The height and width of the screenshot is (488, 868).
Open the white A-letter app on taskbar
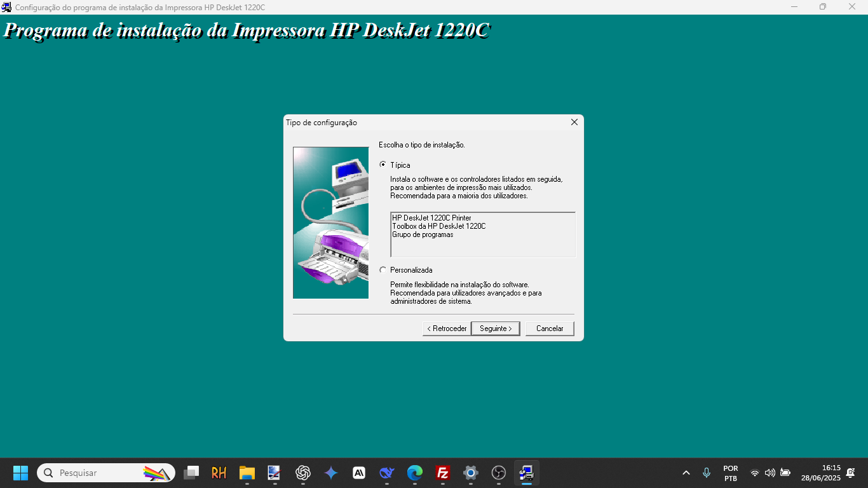pyautogui.click(x=359, y=473)
